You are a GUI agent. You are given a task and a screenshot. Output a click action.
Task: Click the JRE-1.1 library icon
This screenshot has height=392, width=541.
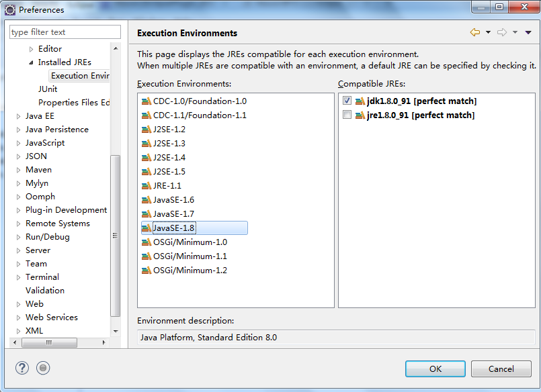click(147, 186)
